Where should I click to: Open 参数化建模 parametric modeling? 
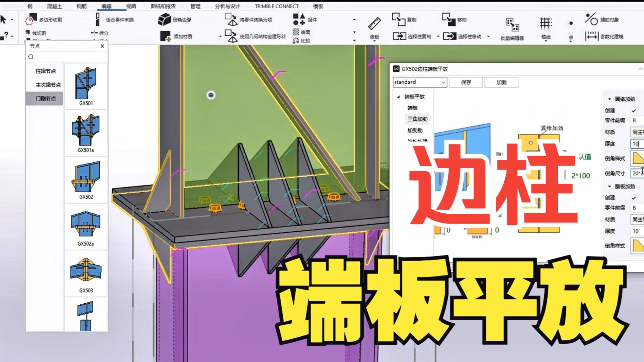(604, 36)
